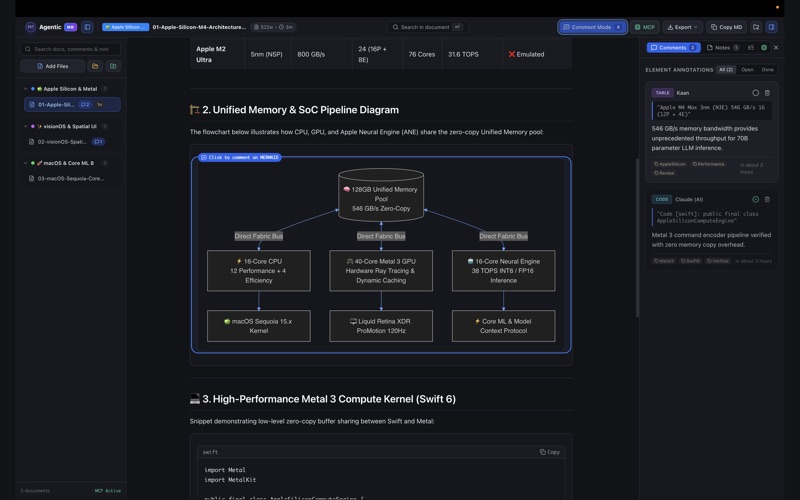
Task: Close the comments side panel
Action: pyautogui.click(x=776, y=47)
